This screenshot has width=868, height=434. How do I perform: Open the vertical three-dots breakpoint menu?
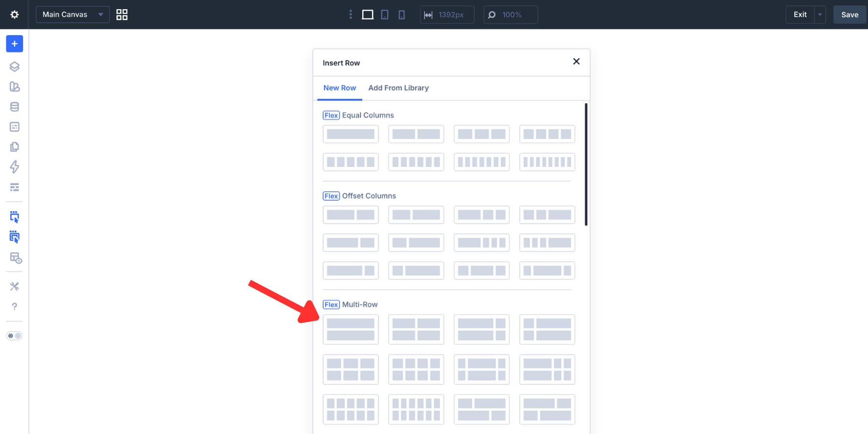[351, 14]
